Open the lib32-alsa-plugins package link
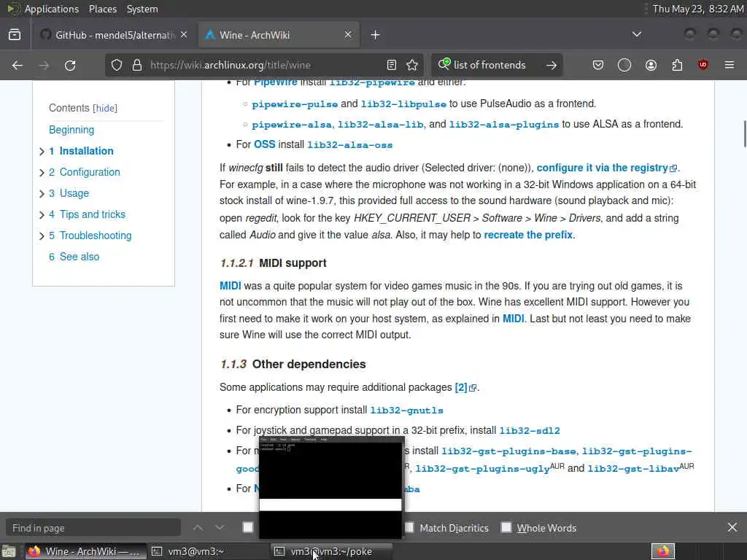Image resolution: width=747 pixels, height=560 pixels. click(504, 124)
